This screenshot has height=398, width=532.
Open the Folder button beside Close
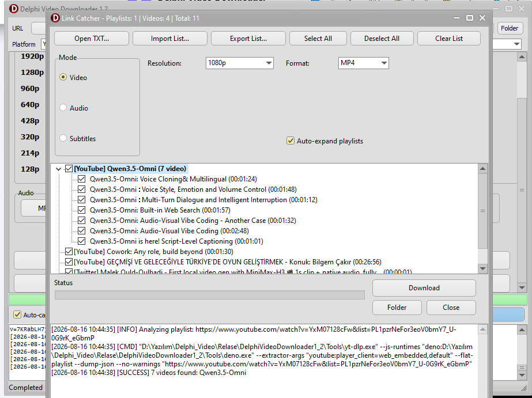pyautogui.click(x=397, y=308)
